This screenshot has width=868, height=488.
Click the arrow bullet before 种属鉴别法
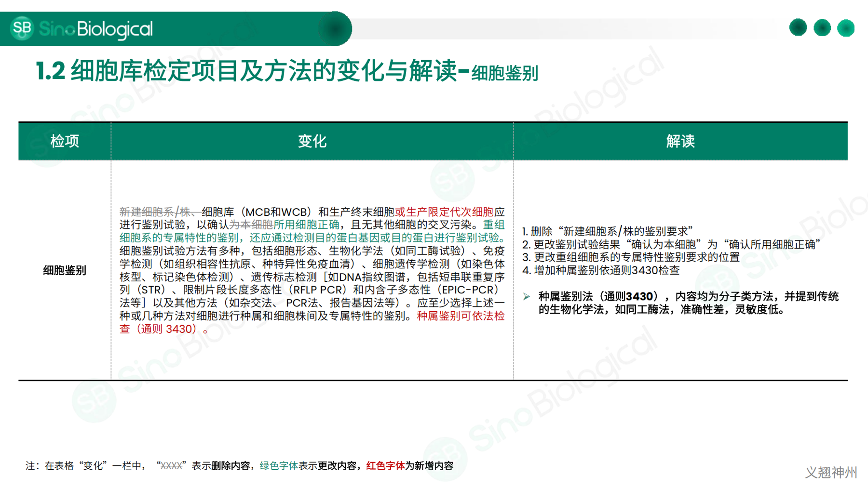click(527, 296)
